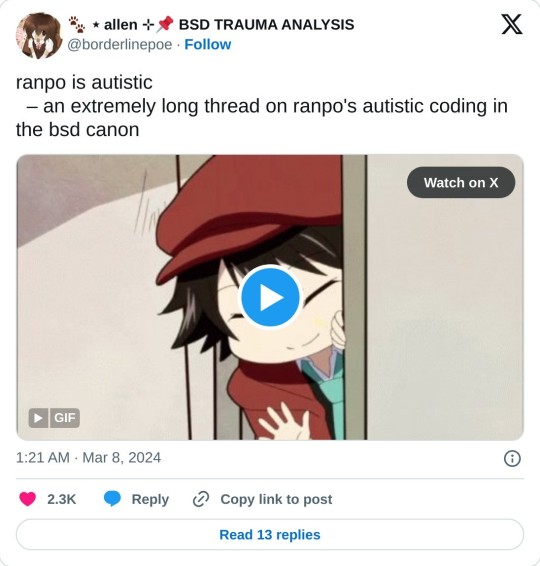The image size is (540, 566).
Task: Click the chain link copy icon
Action: (x=201, y=499)
